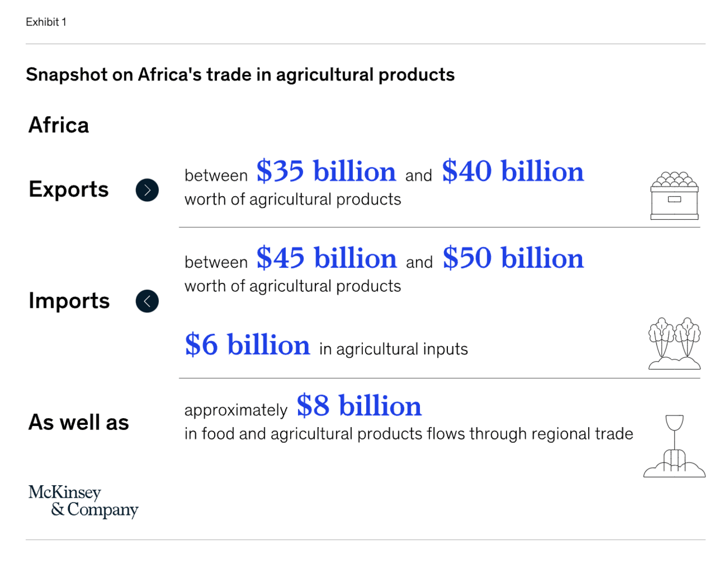The height and width of the screenshot is (568, 728).
Task: Click the $45 billion figure
Action: (x=327, y=258)
